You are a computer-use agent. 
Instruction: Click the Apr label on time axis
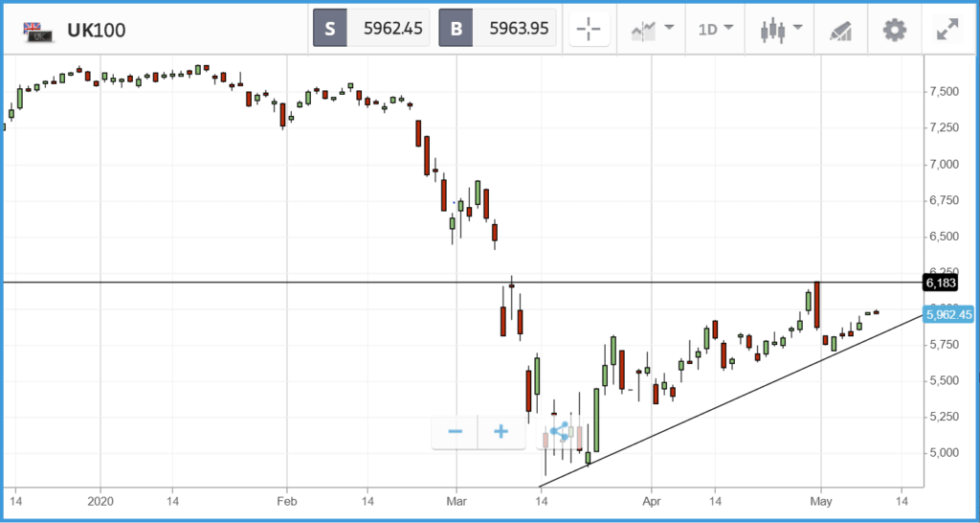651,501
